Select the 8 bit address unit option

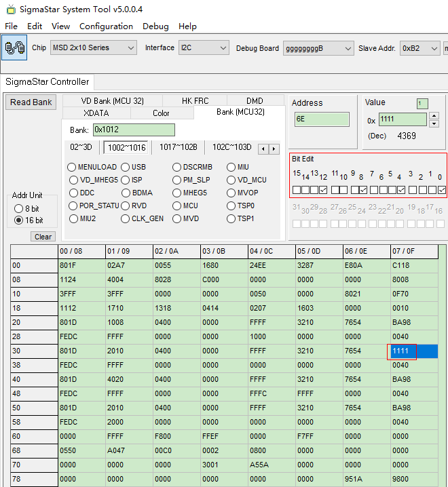(x=18, y=208)
